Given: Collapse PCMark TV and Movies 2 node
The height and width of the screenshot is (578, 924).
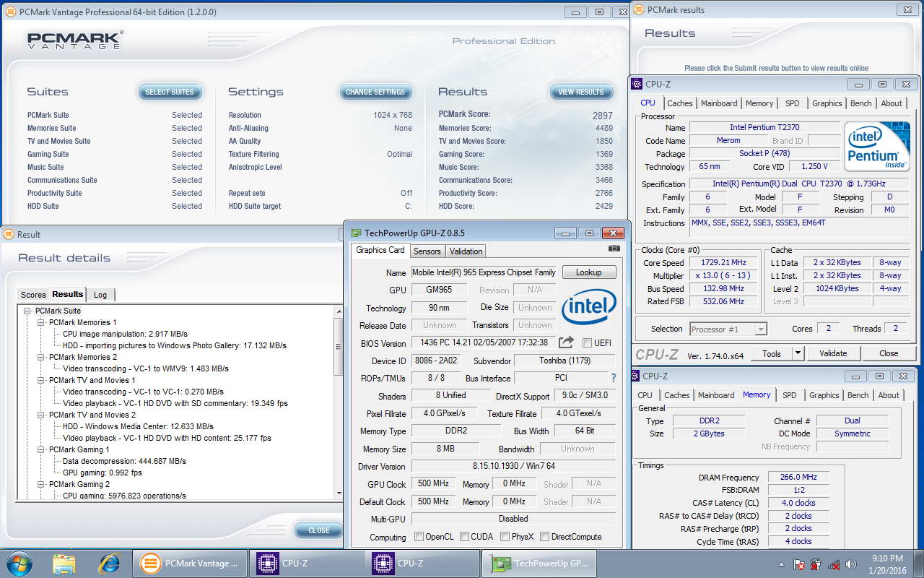Looking at the screenshot, I should pos(41,415).
